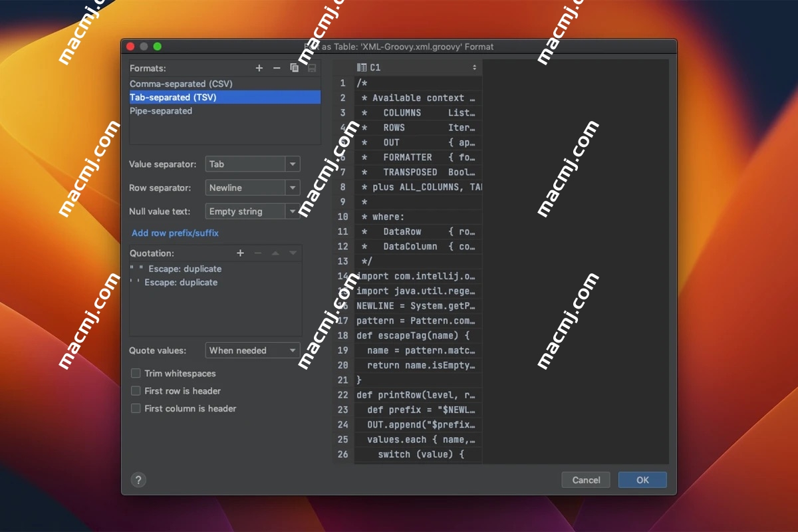Enable Trim whitespaces

click(x=136, y=374)
